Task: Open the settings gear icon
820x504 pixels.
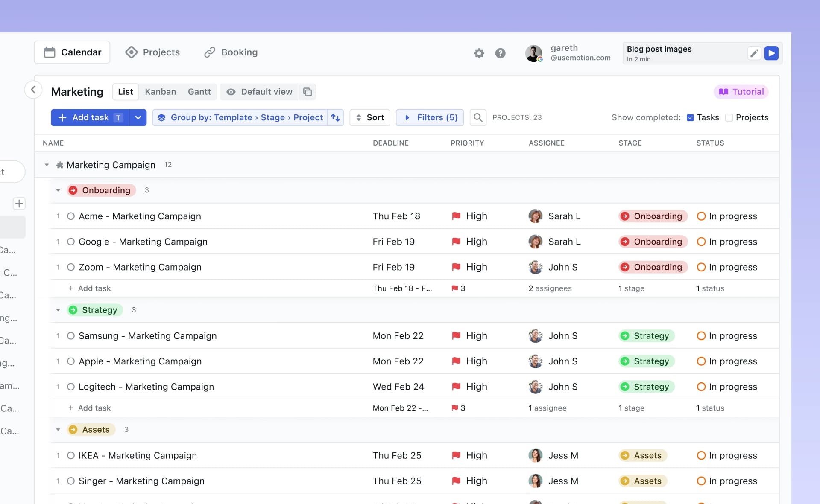Action: (479, 53)
